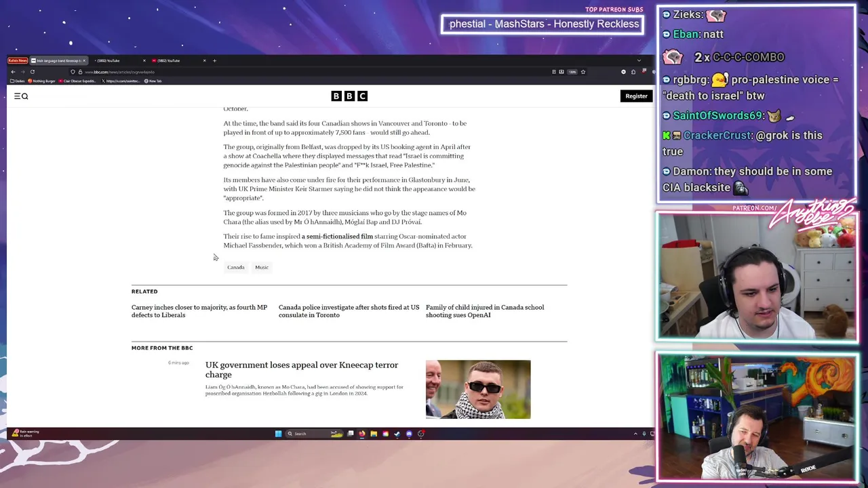Screen dimensions: 868x488
Task: Bookmark this page with the star icon
Action: tap(583, 72)
